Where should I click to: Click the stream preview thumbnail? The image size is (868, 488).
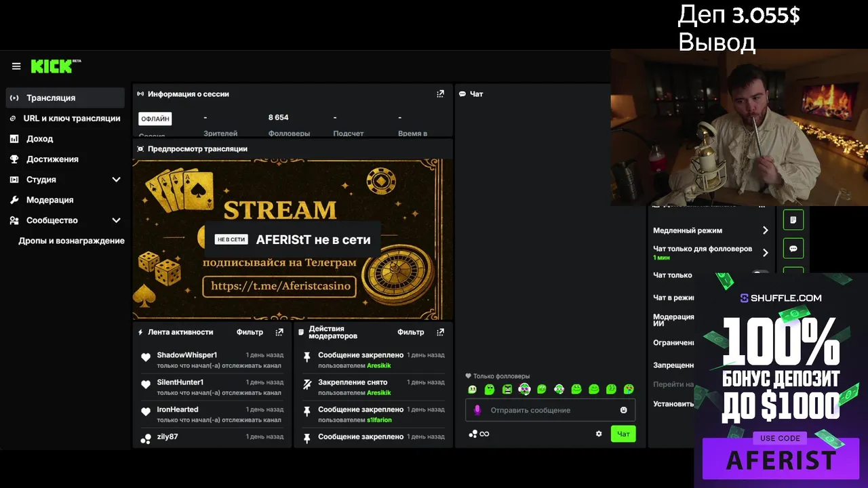tap(292, 239)
